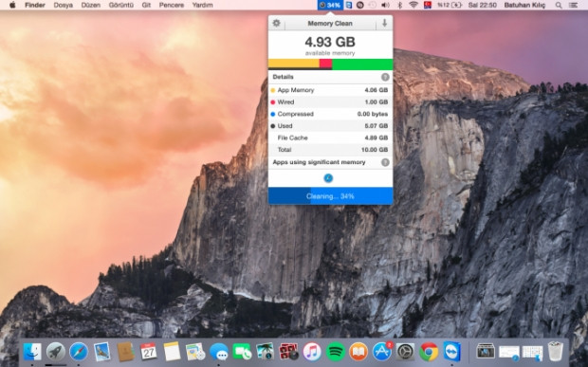
Task: Open the volume menu bar icon
Action: point(385,6)
